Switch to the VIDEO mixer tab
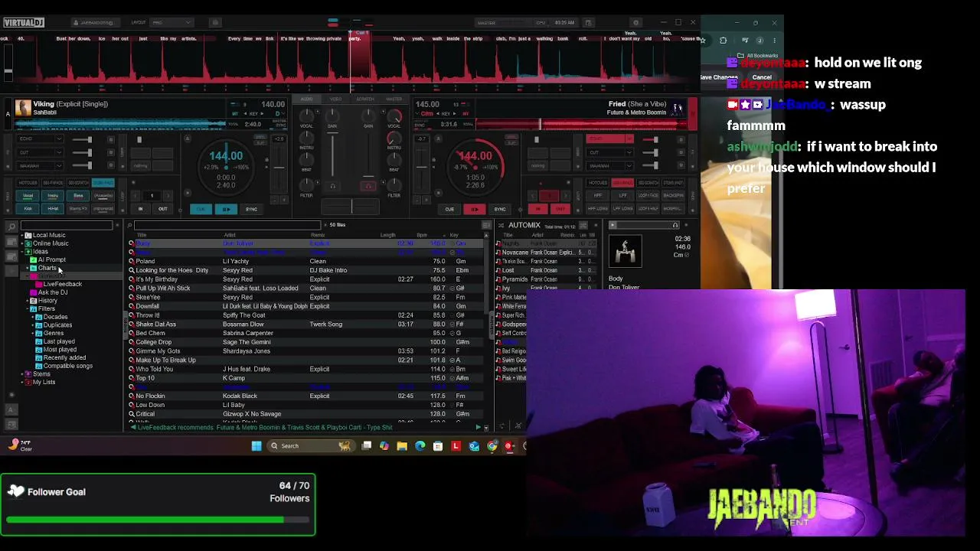Image resolution: width=980 pixels, height=551 pixels. click(336, 99)
